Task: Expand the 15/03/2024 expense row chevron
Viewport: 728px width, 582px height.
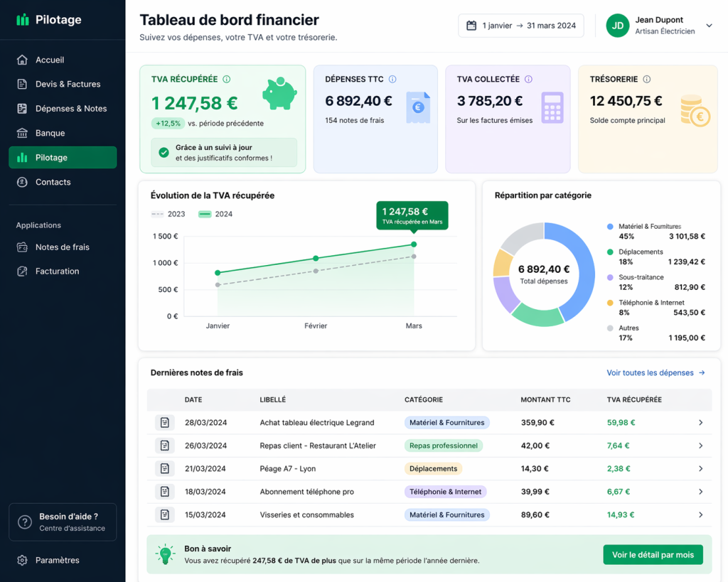Action: pos(700,514)
